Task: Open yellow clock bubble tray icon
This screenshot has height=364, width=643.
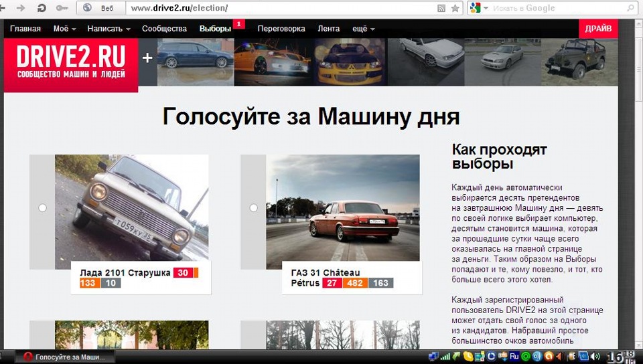Action: (468, 356)
